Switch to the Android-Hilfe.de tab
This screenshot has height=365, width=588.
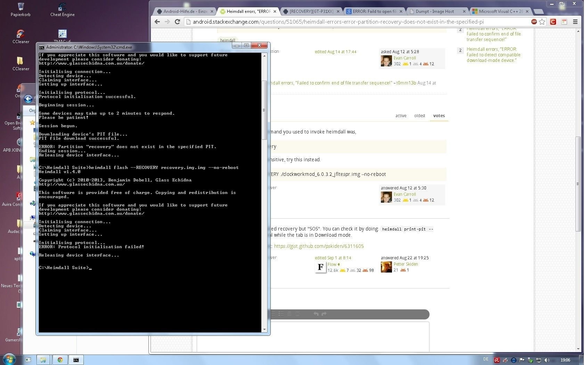point(186,11)
